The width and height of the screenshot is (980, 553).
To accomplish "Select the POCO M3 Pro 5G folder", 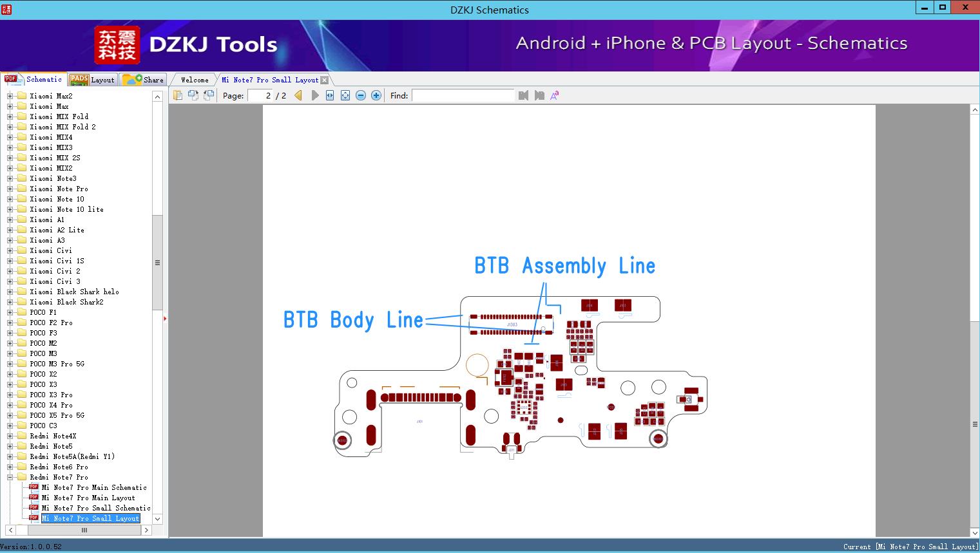I will click(57, 364).
